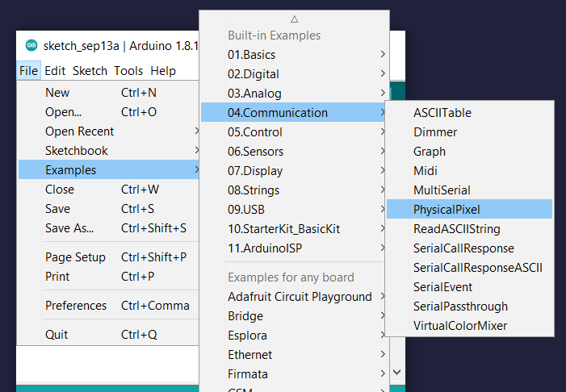Expand the Firmata library examples
Image resolution: width=566 pixels, height=392 pixels.
(294, 374)
